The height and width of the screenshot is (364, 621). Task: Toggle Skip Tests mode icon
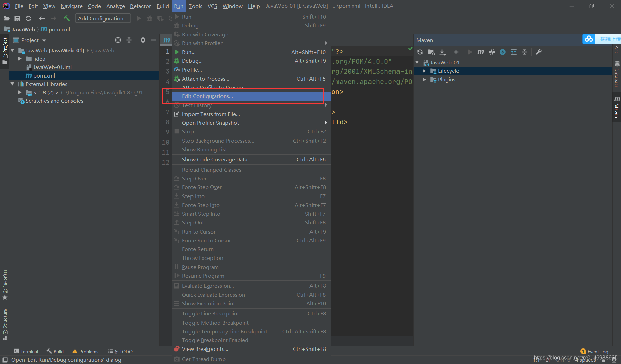point(492,52)
